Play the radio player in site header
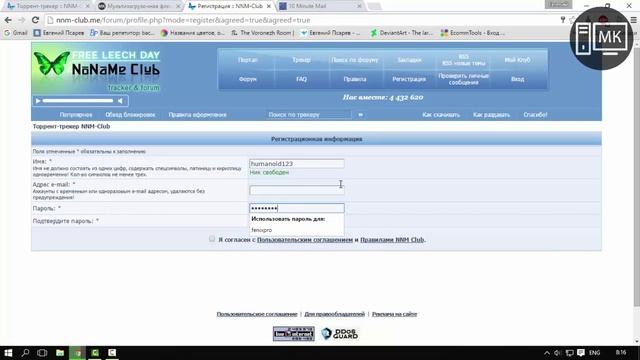The height and width of the screenshot is (360, 640). coord(38,100)
